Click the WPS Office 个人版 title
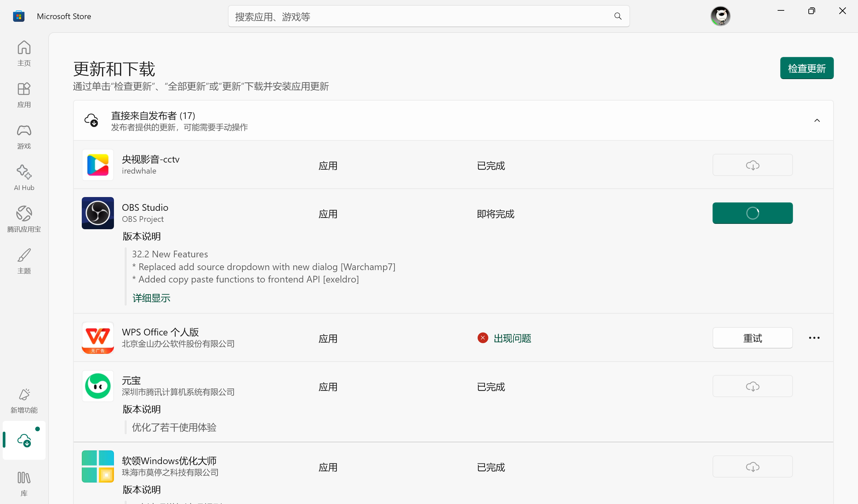 (160, 332)
